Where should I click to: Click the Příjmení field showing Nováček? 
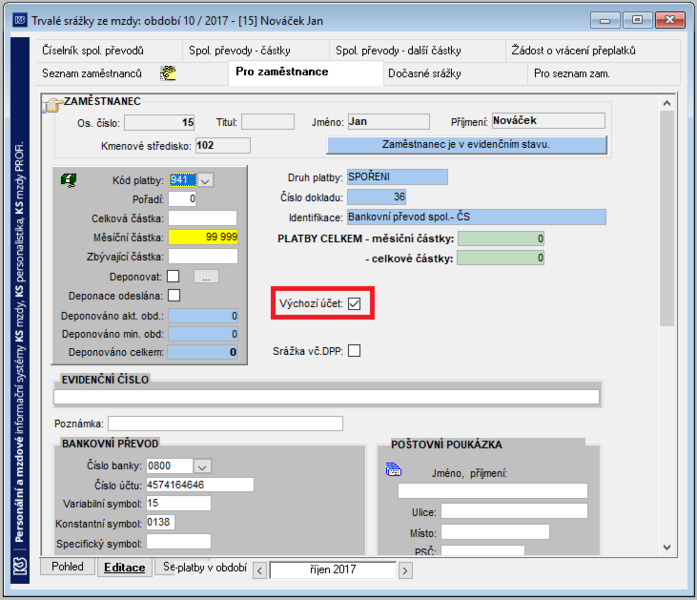(x=549, y=121)
